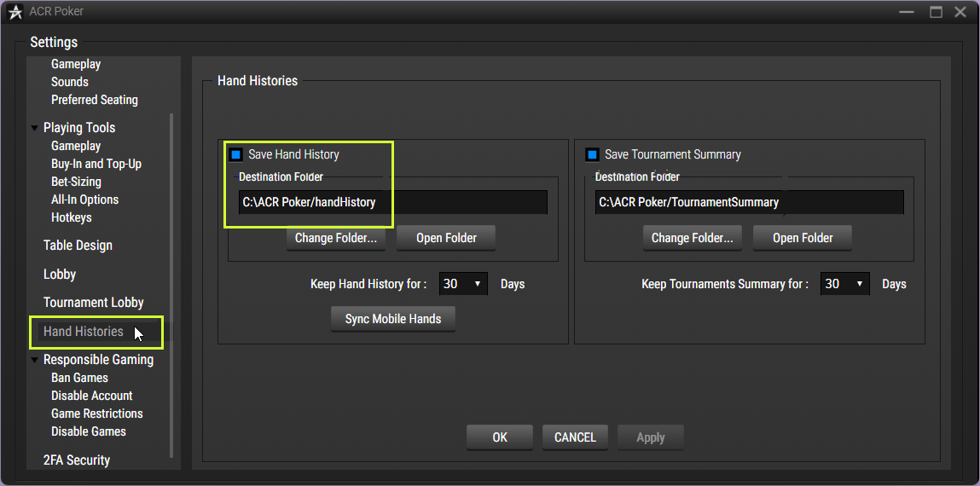Click the Responsible Gaming heading
This screenshot has width=980, height=486.
tap(98, 360)
